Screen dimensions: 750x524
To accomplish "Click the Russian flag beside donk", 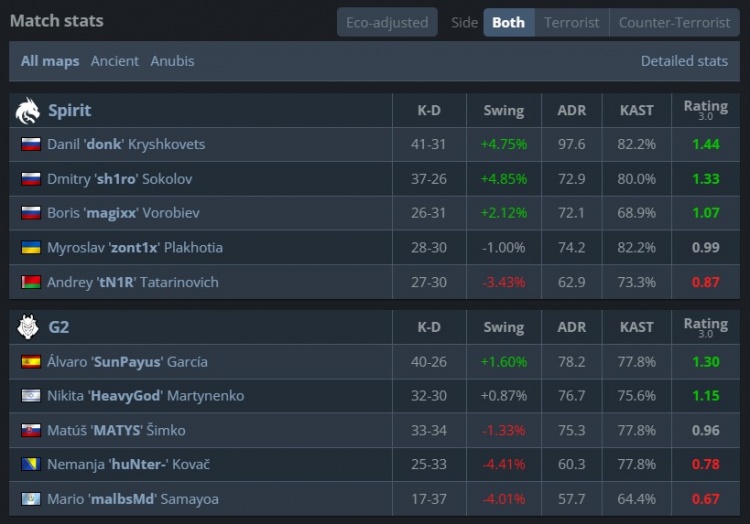I will point(30,144).
